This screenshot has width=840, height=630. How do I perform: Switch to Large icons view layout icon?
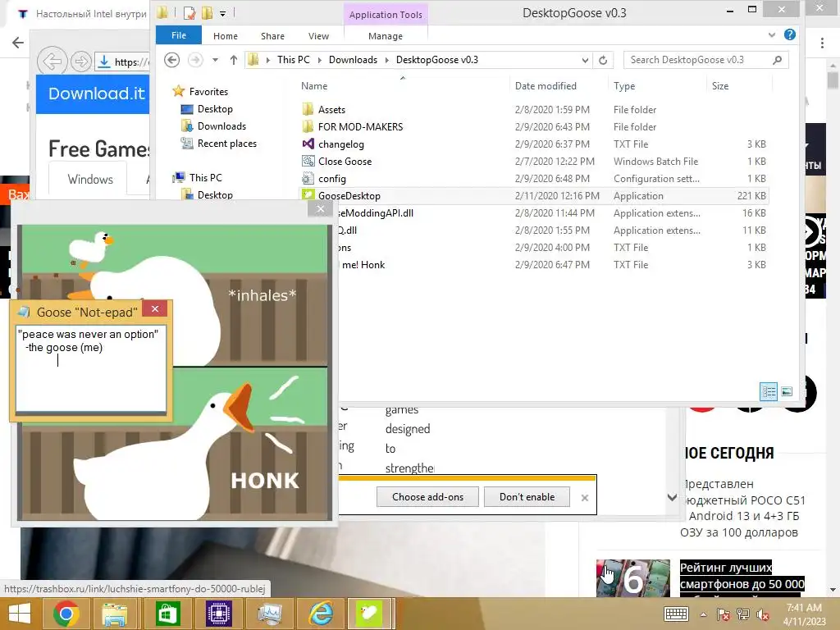click(787, 391)
